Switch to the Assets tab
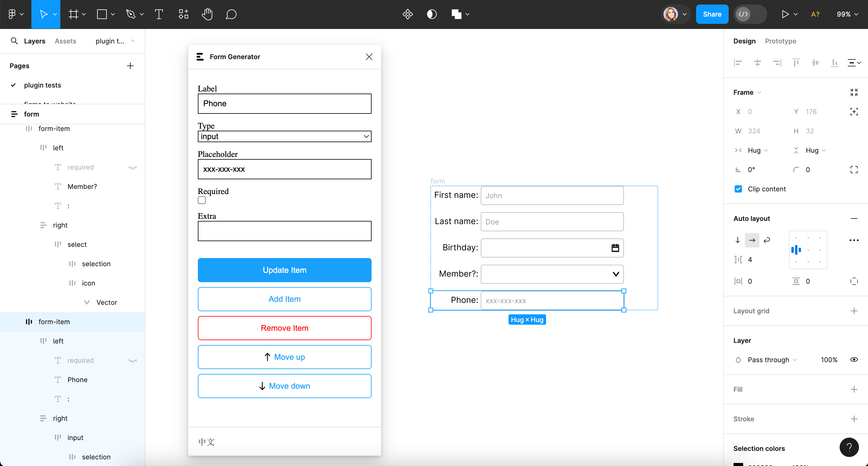The height and width of the screenshot is (466, 868). pos(65,41)
